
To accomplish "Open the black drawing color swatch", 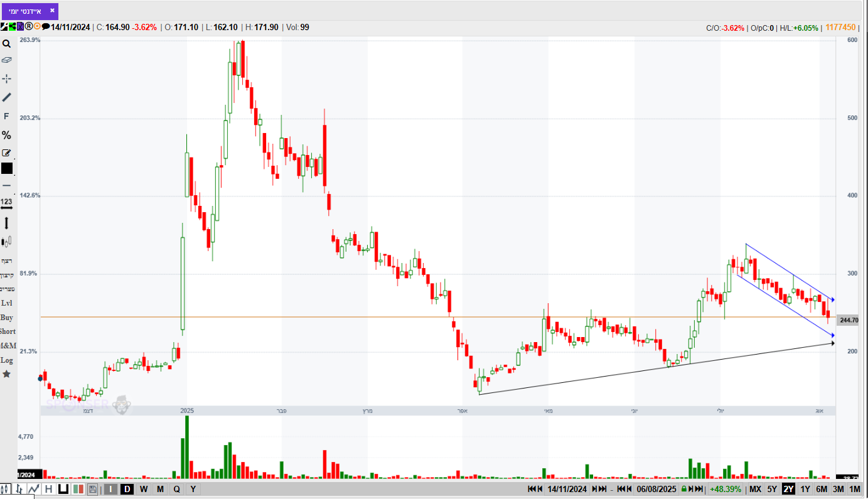I will 6,168.
